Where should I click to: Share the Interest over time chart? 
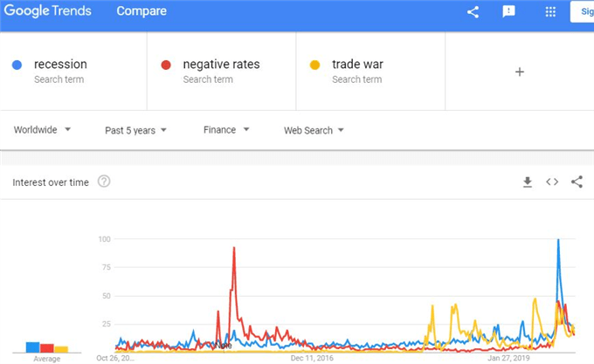click(x=577, y=182)
